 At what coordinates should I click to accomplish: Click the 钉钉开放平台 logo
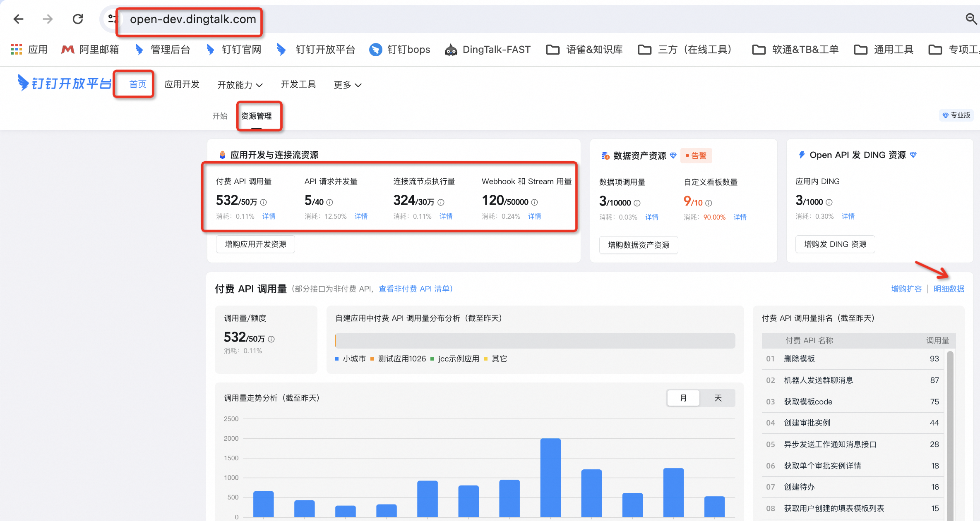tap(65, 84)
